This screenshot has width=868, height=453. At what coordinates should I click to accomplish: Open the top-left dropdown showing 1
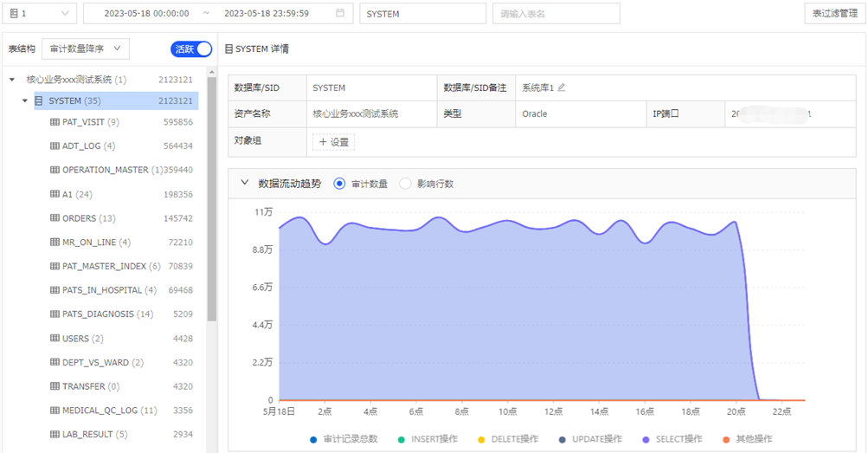[x=39, y=13]
